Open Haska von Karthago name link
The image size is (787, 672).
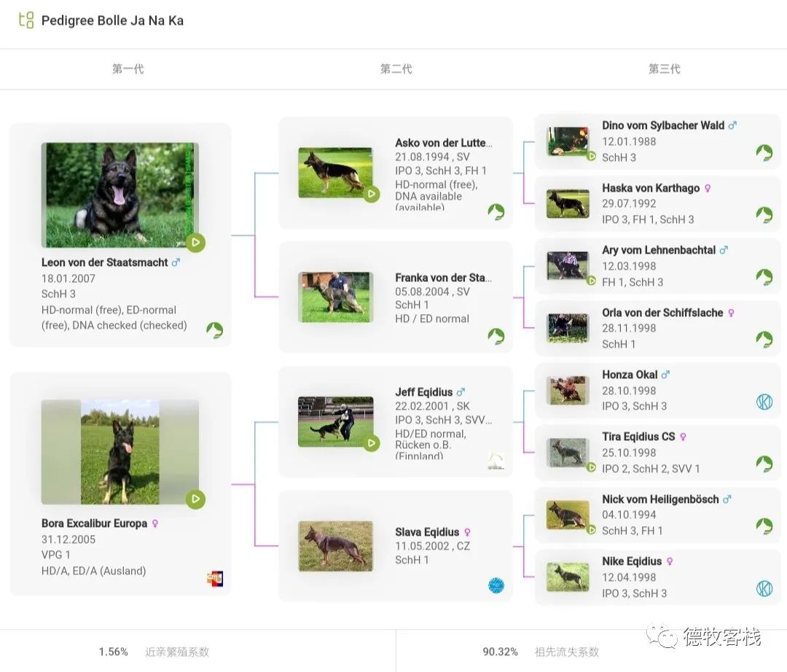pyautogui.click(x=651, y=188)
